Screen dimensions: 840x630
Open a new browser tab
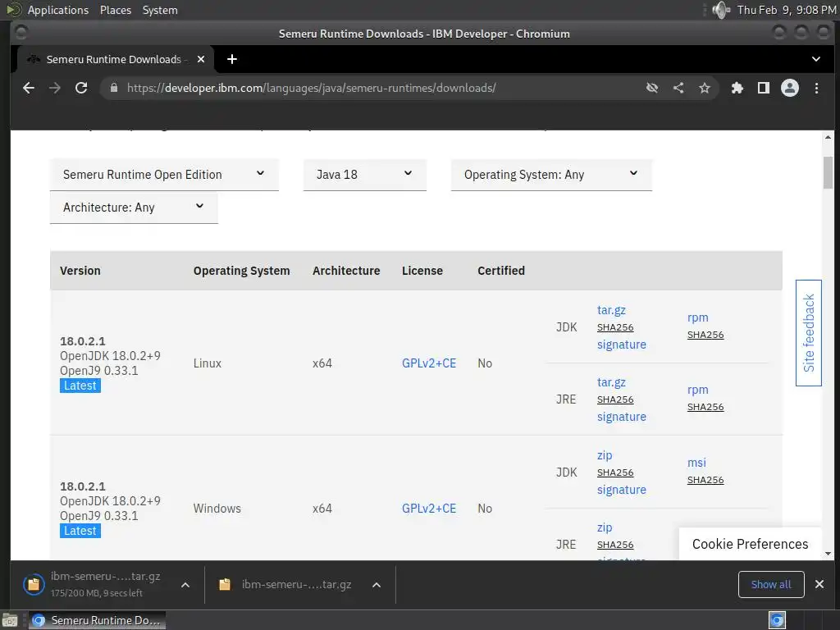(232, 59)
